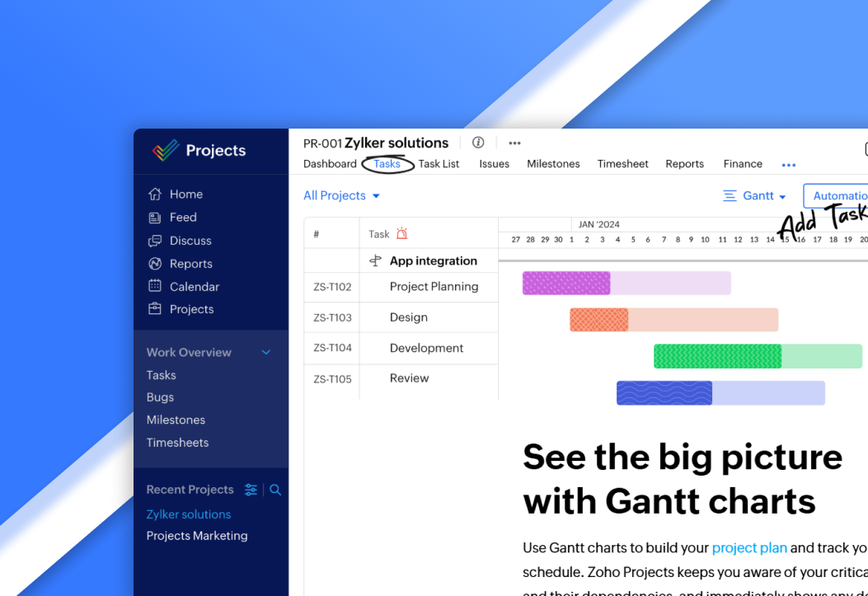The width and height of the screenshot is (868, 596).
Task: Open the filter settings icon in Recent Projects
Action: (251, 490)
